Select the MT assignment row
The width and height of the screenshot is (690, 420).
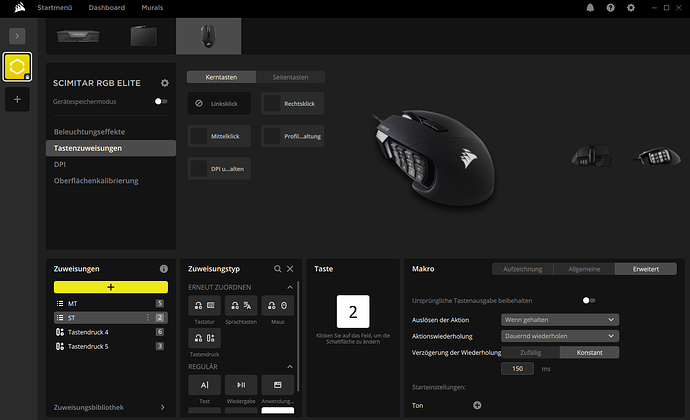[x=111, y=303]
